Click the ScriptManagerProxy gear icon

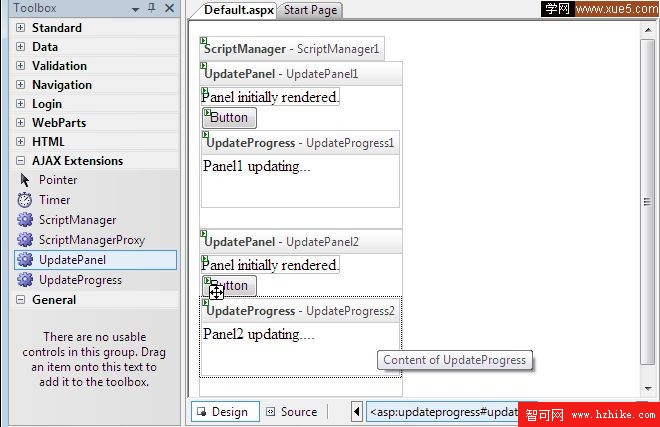[x=25, y=239]
